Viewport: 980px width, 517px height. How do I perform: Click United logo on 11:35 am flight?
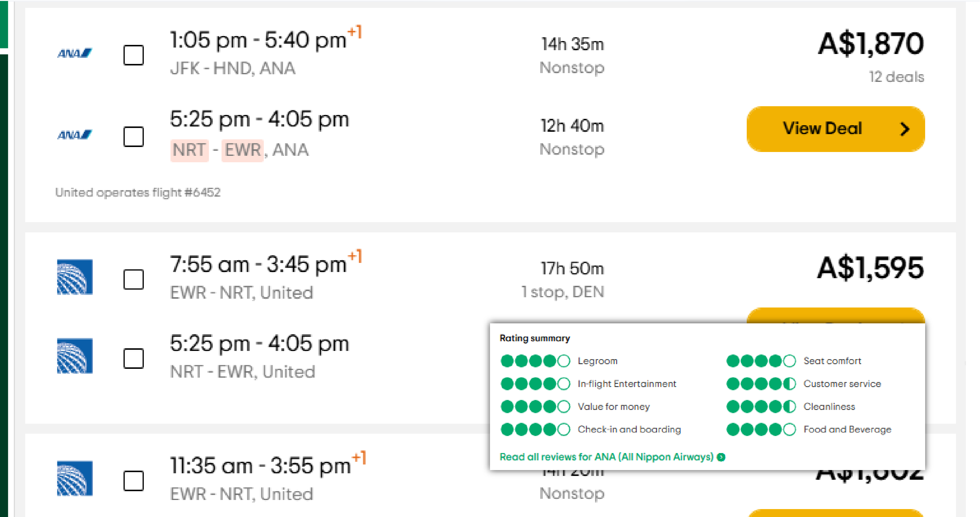click(x=75, y=478)
